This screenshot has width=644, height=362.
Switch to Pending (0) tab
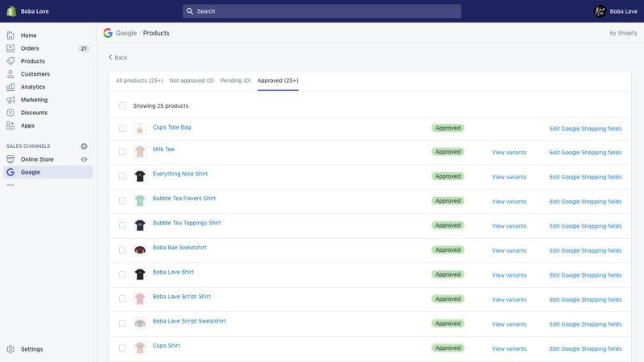pos(235,80)
